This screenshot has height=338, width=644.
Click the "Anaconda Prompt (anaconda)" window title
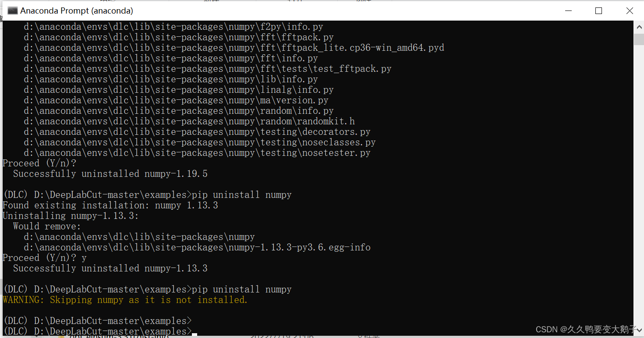[77, 11]
